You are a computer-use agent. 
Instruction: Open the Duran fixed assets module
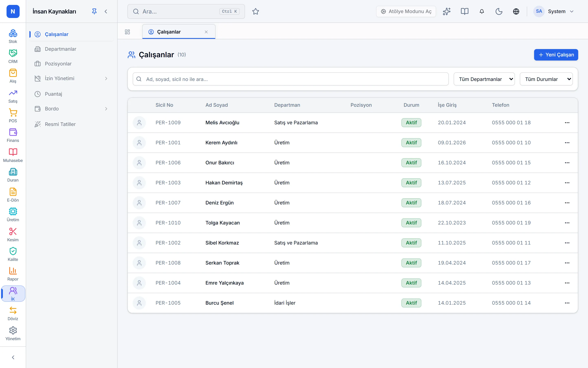pyautogui.click(x=13, y=175)
